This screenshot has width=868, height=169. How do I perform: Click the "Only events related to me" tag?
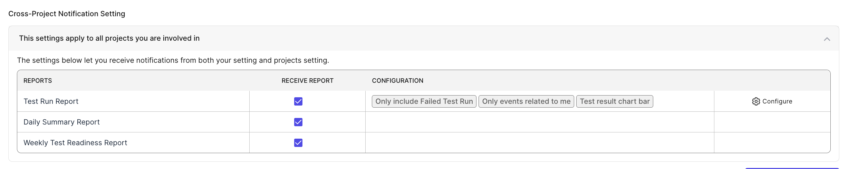(526, 101)
